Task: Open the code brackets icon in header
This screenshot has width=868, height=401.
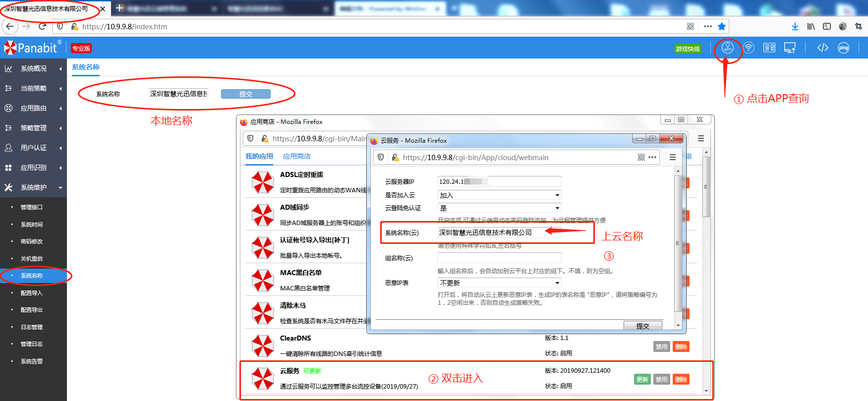Action: tap(822, 48)
